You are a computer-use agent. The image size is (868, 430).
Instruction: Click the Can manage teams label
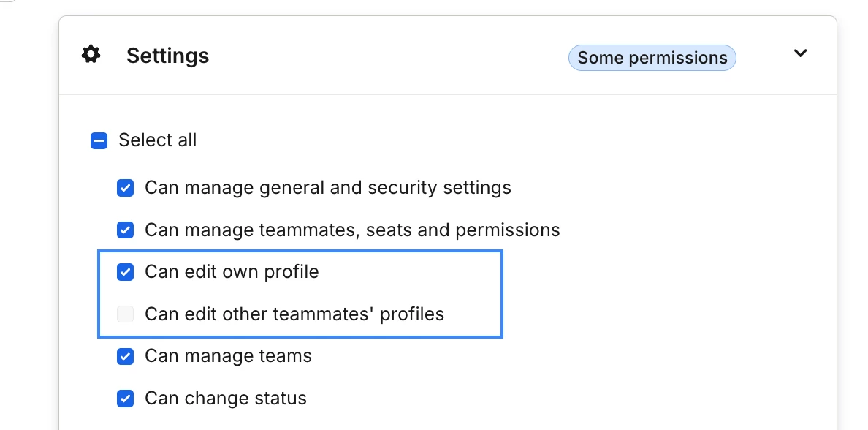[x=228, y=355]
